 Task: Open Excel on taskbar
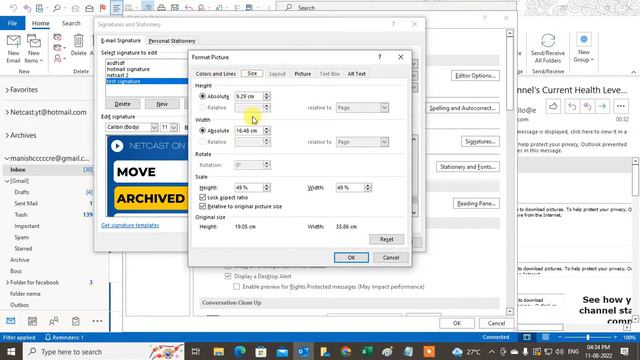(367, 351)
